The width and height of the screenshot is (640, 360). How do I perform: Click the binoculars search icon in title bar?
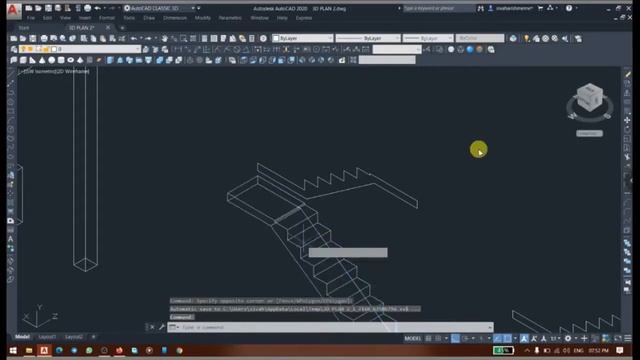pos(481,8)
